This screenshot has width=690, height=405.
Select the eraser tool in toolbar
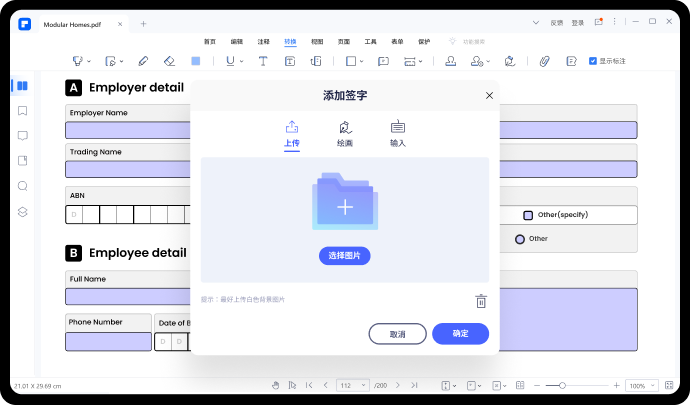coord(169,61)
